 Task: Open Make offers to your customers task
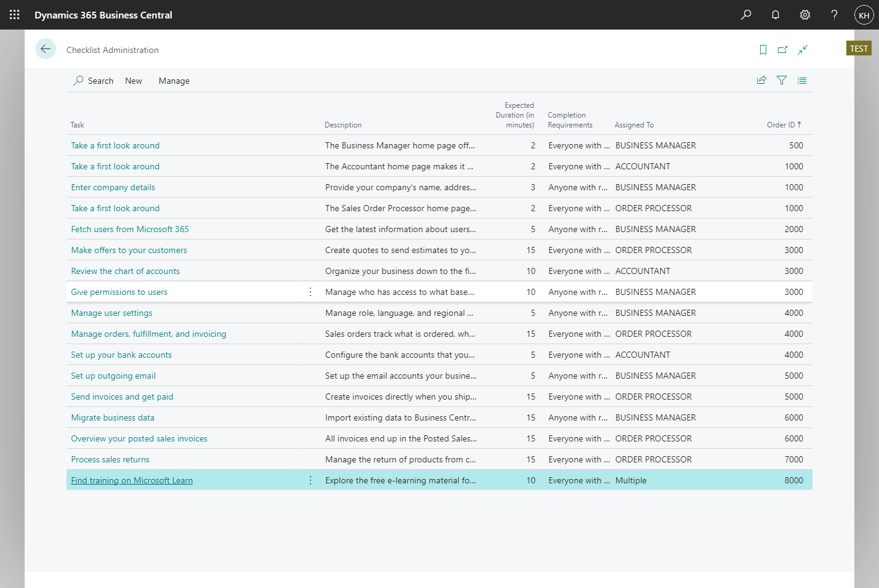[129, 250]
